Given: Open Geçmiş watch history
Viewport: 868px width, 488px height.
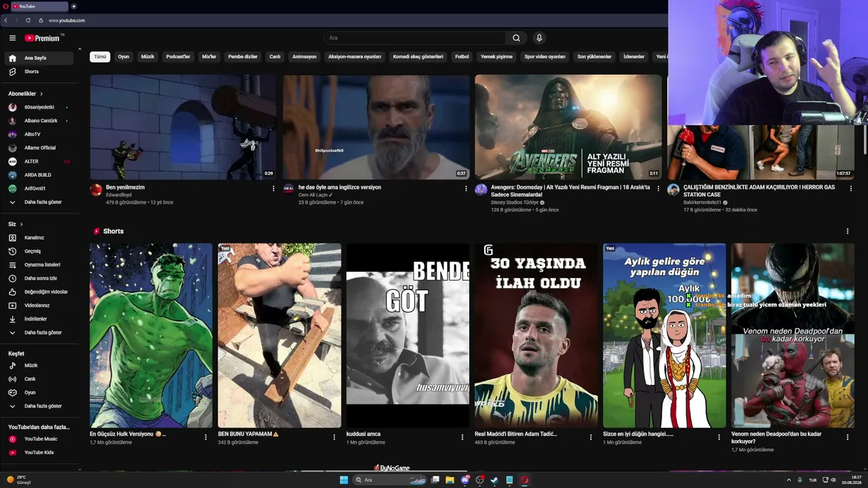Looking at the screenshot, I should point(41,251).
